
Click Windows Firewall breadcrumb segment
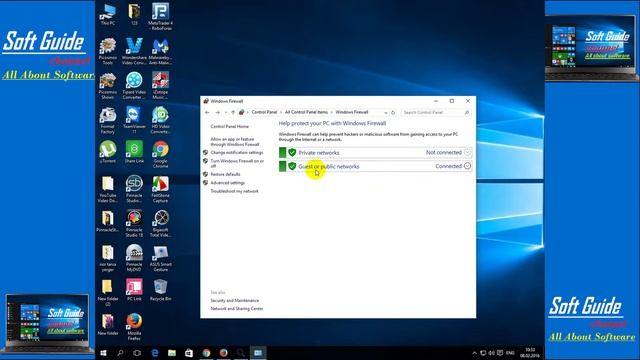(x=352, y=112)
